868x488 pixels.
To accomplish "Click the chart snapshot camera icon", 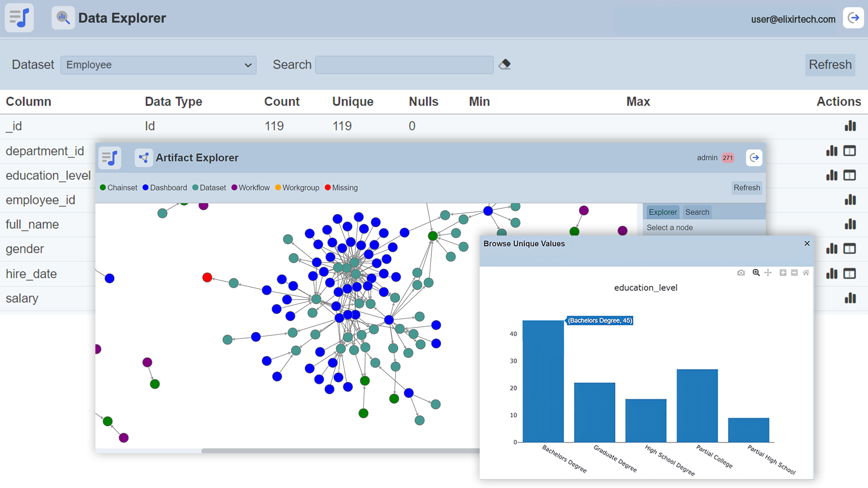I will pos(741,273).
